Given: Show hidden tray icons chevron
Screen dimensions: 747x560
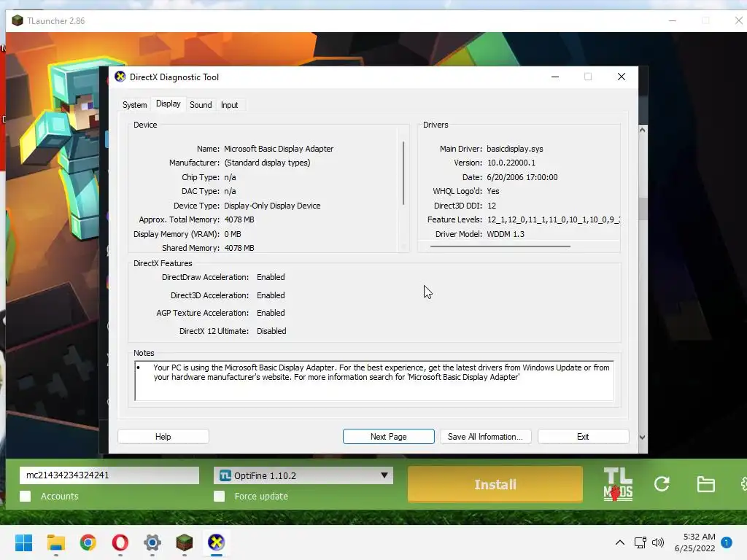Looking at the screenshot, I should coord(620,542).
